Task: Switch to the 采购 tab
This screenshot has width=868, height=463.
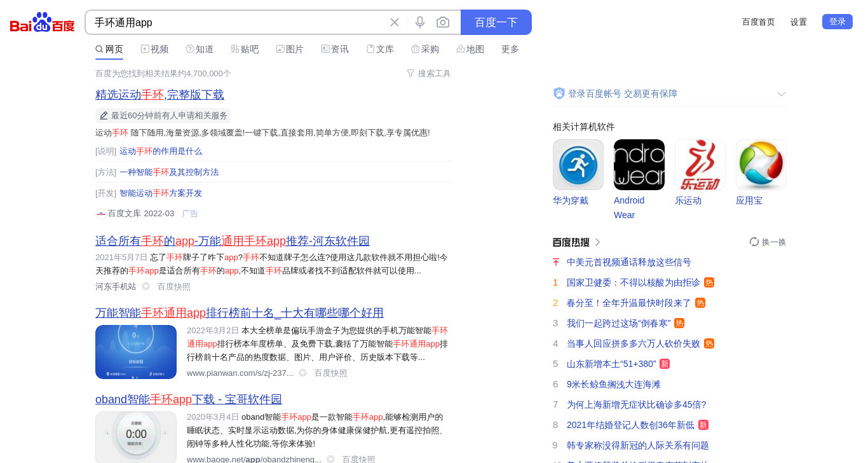Action: click(x=425, y=49)
